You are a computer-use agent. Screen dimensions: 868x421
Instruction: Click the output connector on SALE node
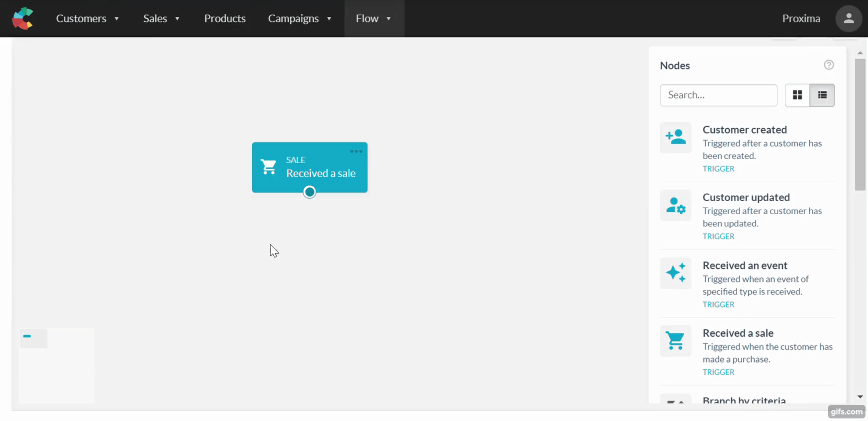pos(309,192)
